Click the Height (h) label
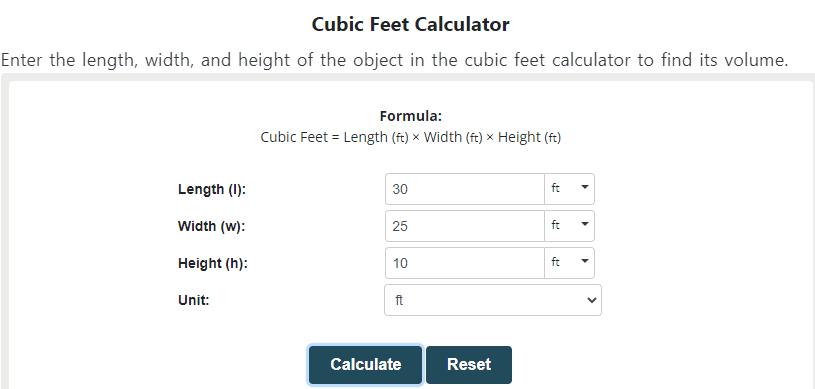The width and height of the screenshot is (815, 389). click(213, 263)
